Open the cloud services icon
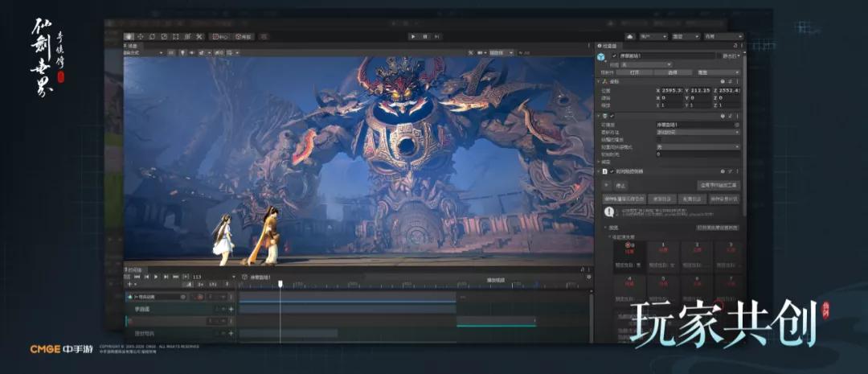Image resolution: width=868 pixels, height=374 pixels. click(630, 36)
